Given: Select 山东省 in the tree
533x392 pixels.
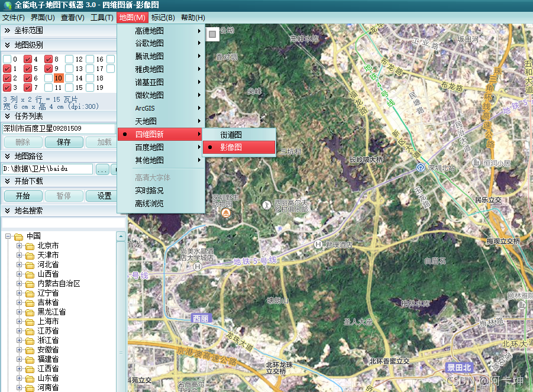Looking at the screenshot, I should tap(48, 378).
